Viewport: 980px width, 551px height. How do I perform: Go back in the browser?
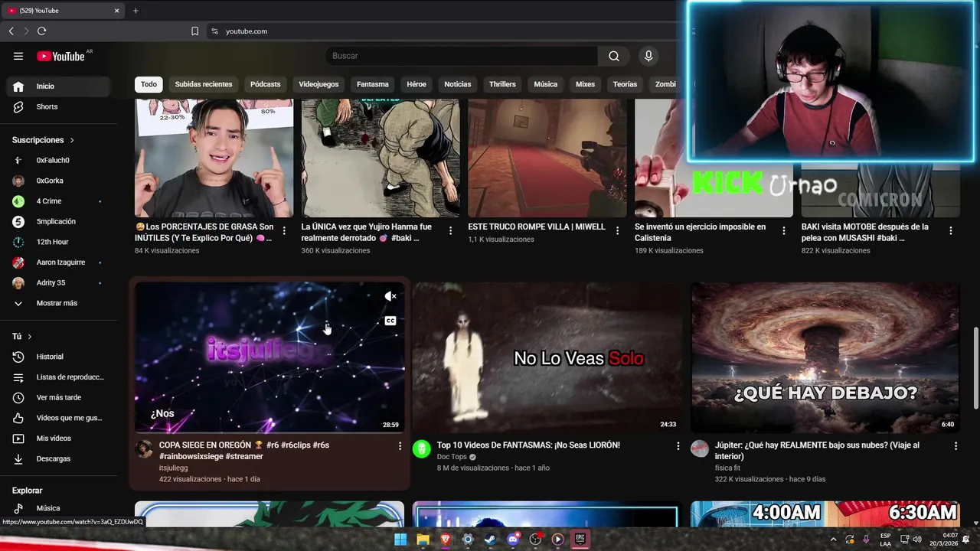click(11, 31)
